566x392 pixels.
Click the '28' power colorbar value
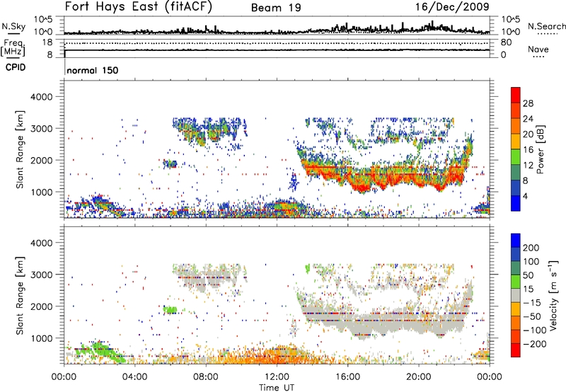pyautogui.click(x=528, y=103)
